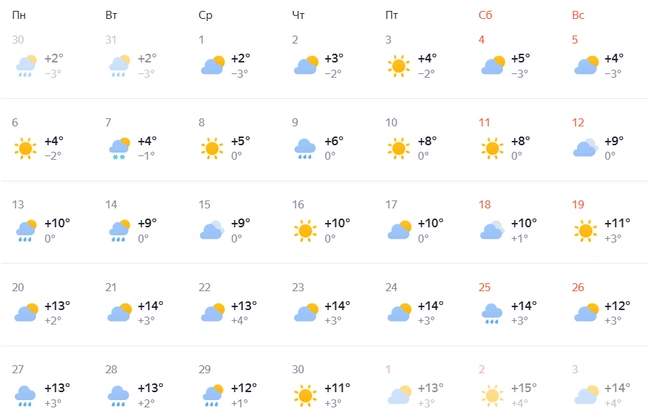Viewport: 656px width, 419px height.
Task: Click the rain cloud icon on day 9
Action: coord(305,149)
